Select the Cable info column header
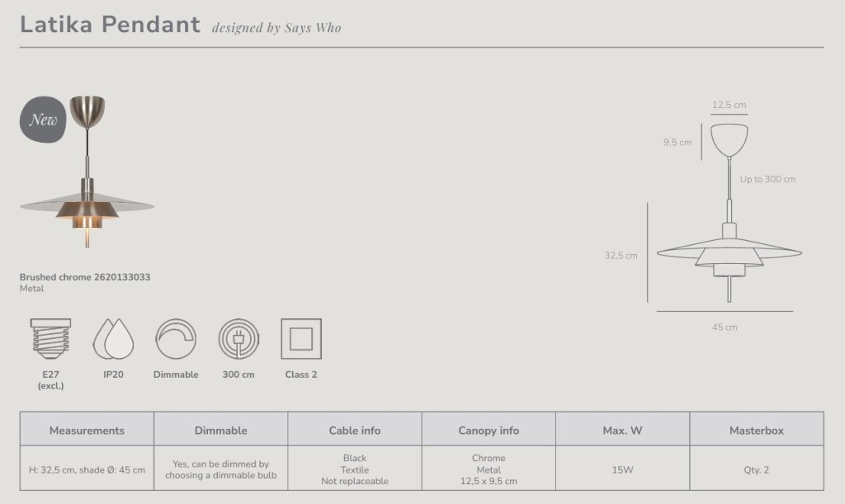Screen dimensions: 845x504 tap(355, 429)
